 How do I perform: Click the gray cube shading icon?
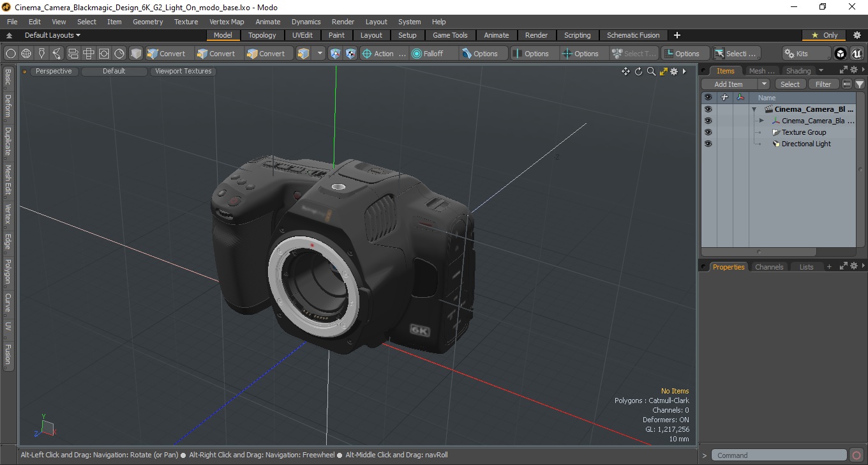(135, 54)
